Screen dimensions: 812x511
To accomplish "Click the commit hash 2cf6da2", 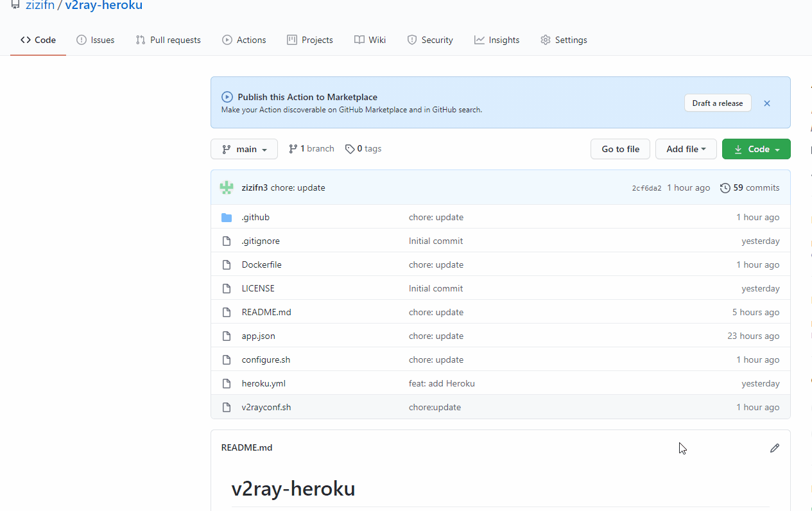I will click(x=646, y=187).
